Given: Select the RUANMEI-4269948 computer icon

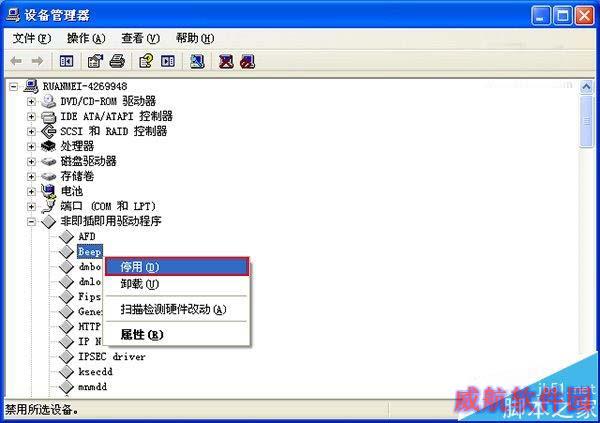Looking at the screenshot, I should (31, 86).
